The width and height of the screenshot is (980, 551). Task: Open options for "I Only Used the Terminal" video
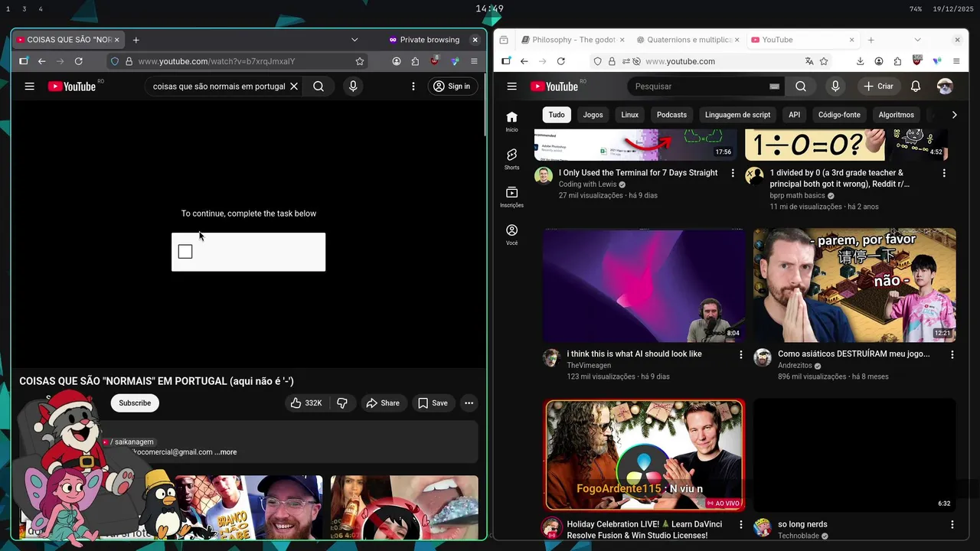pyautogui.click(x=733, y=174)
